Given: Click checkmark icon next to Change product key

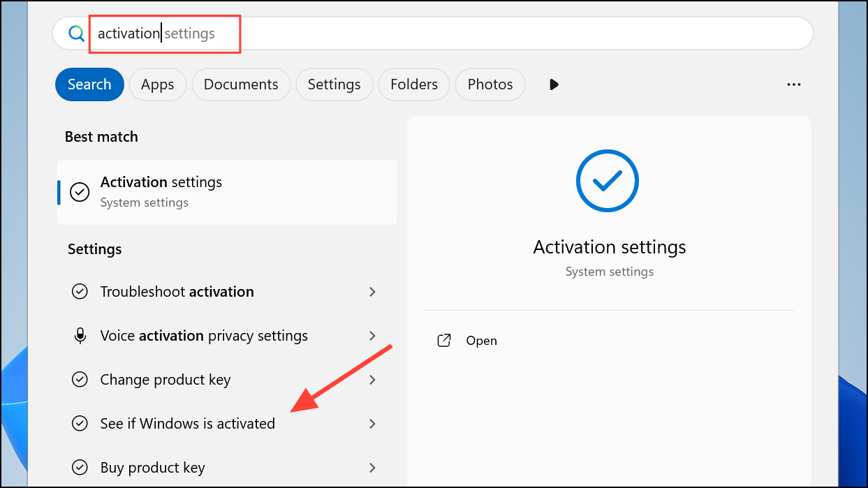Looking at the screenshot, I should click(x=80, y=380).
